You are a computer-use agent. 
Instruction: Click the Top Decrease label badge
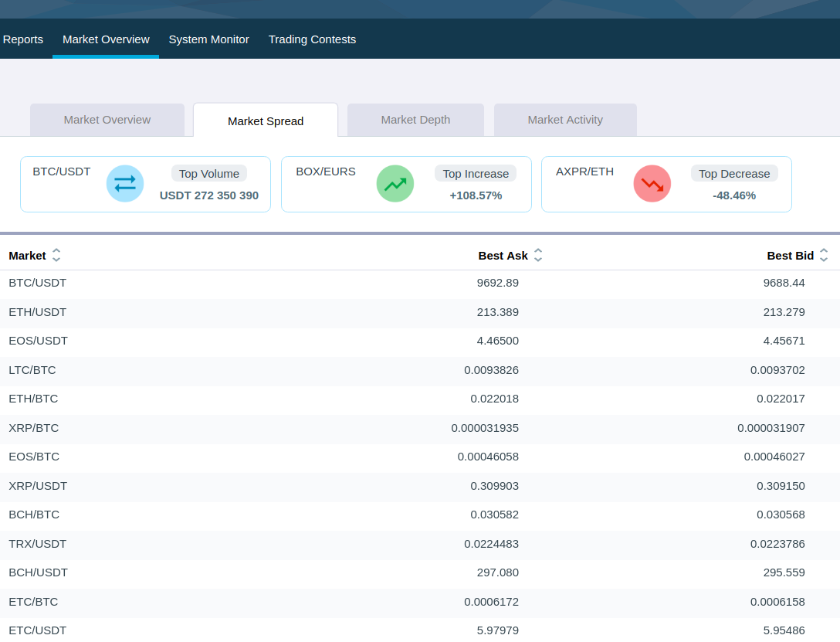coord(734,174)
